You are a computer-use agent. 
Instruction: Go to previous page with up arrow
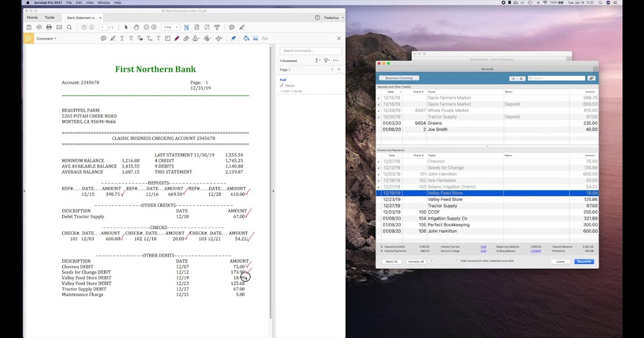tap(84, 27)
